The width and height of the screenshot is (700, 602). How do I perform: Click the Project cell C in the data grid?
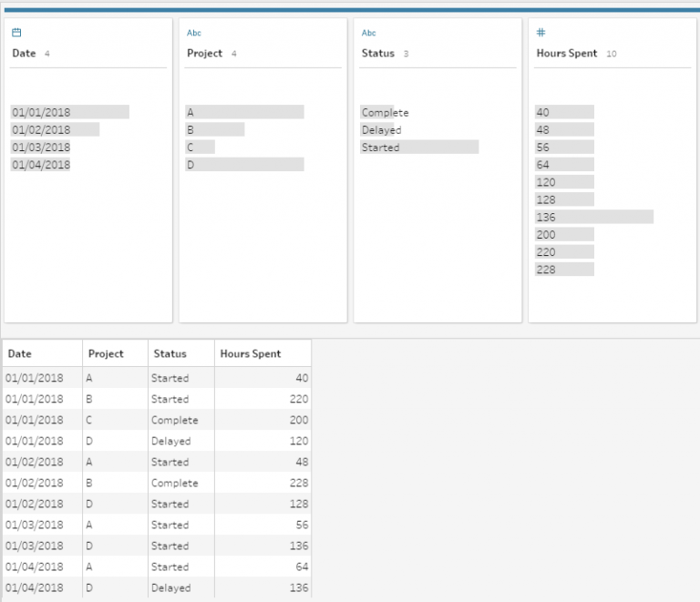[x=115, y=420]
